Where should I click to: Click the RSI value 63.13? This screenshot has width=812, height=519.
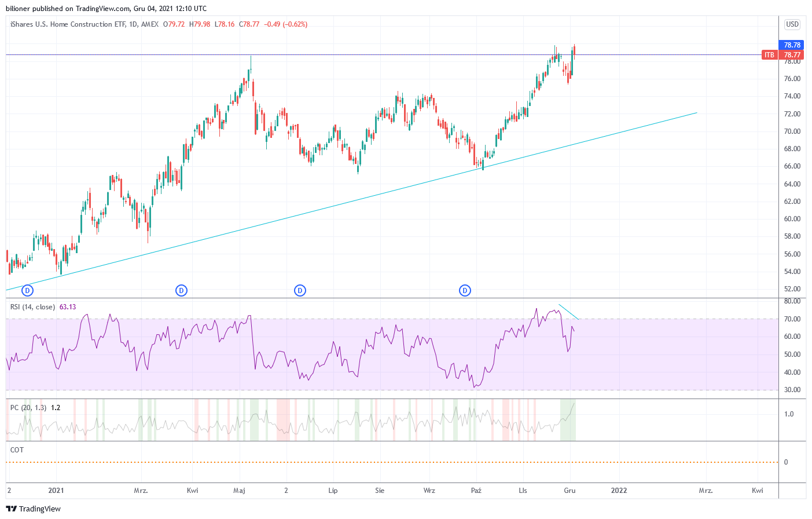click(68, 307)
